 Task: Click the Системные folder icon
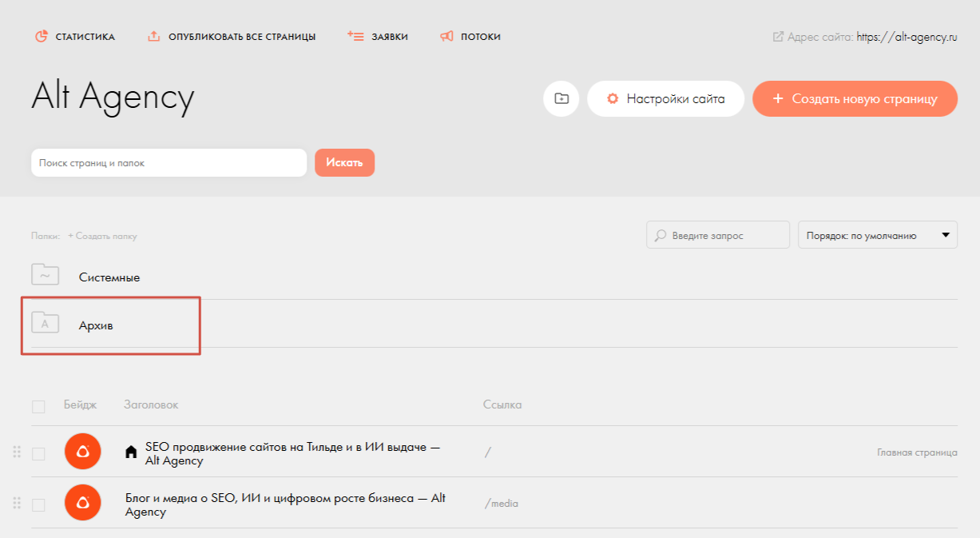(x=46, y=275)
